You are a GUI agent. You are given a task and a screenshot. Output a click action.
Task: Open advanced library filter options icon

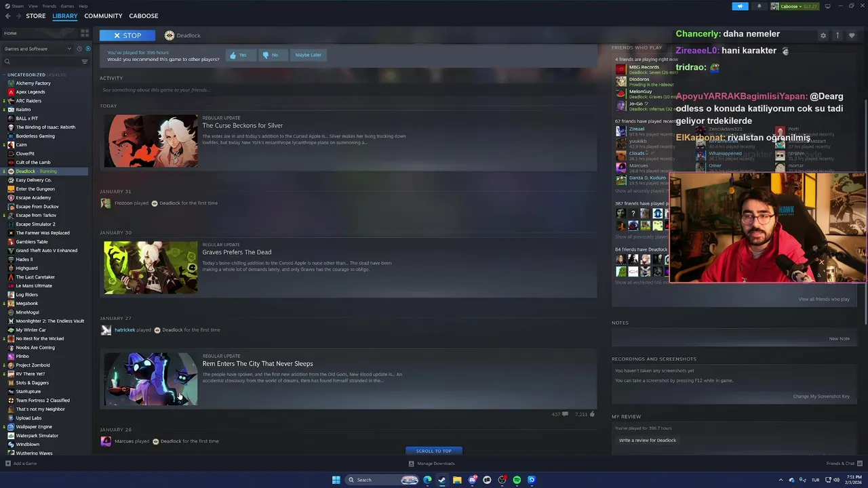pos(85,62)
